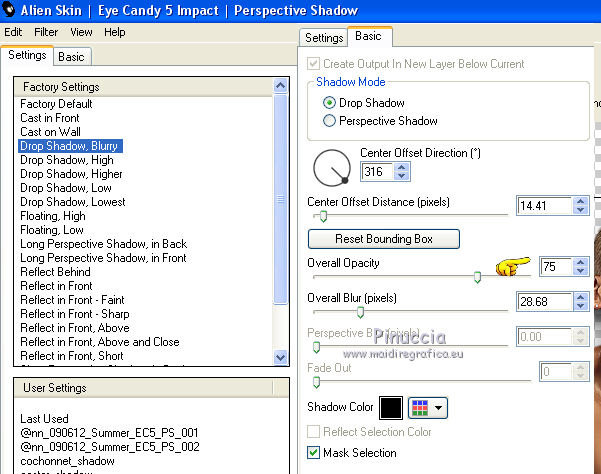The width and height of the screenshot is (601, 474).
Task: Select Cast in Front preset
Action: 50,118
